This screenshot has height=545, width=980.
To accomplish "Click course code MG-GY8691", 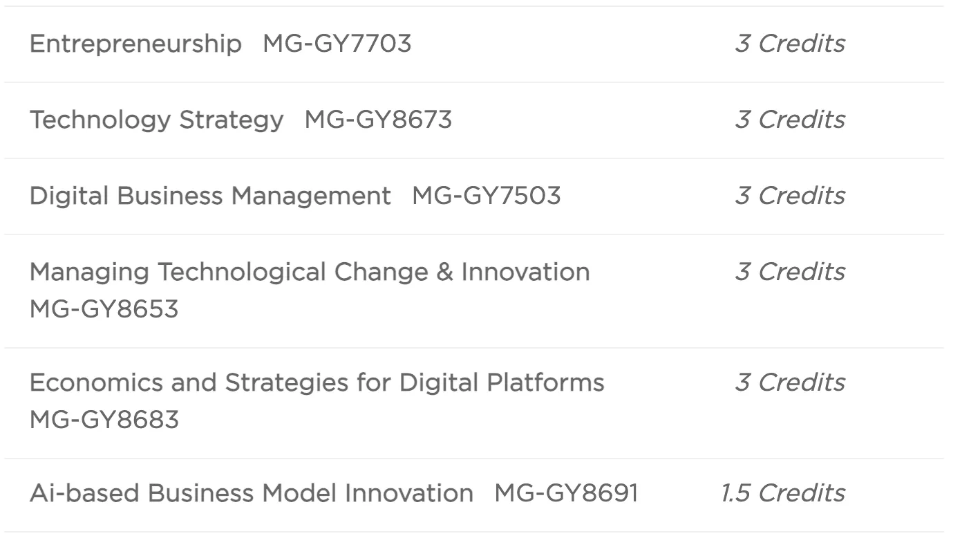I will pos(566,494).
